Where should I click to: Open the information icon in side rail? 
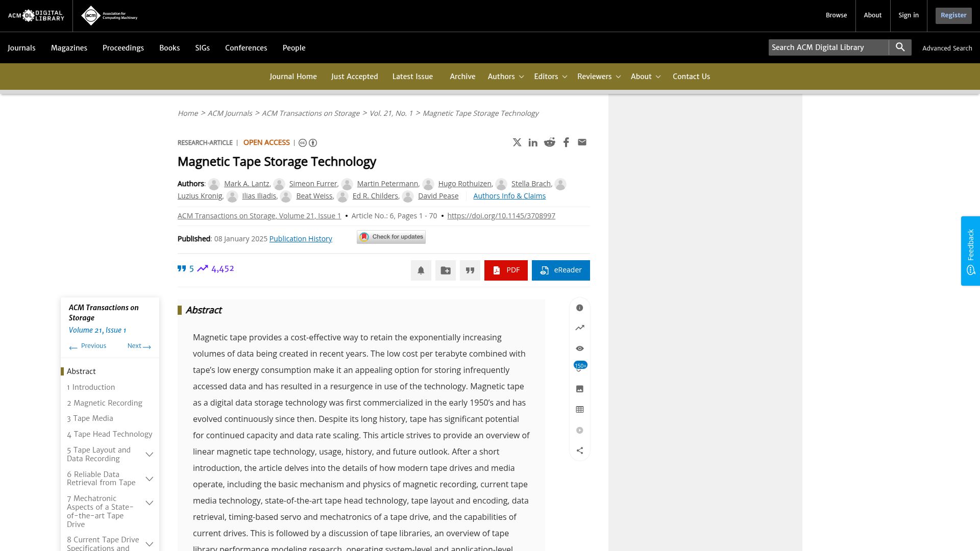tap(580, 308)
